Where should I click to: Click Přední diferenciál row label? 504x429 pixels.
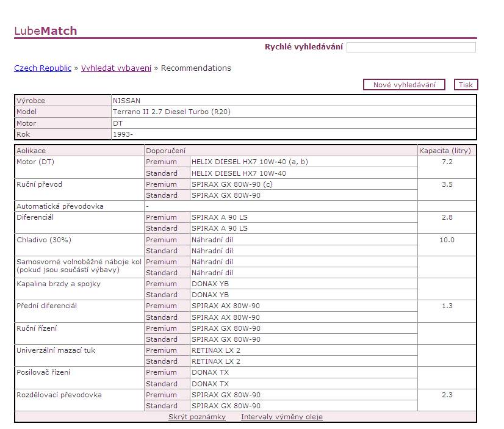46,306
